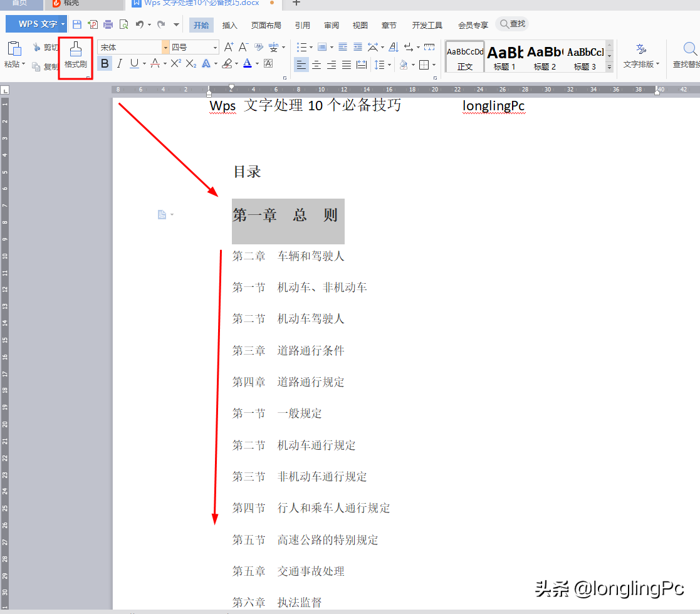Open Print Preview from quick access bar
This screenshot has height=614, width=700.
[123, 24]
